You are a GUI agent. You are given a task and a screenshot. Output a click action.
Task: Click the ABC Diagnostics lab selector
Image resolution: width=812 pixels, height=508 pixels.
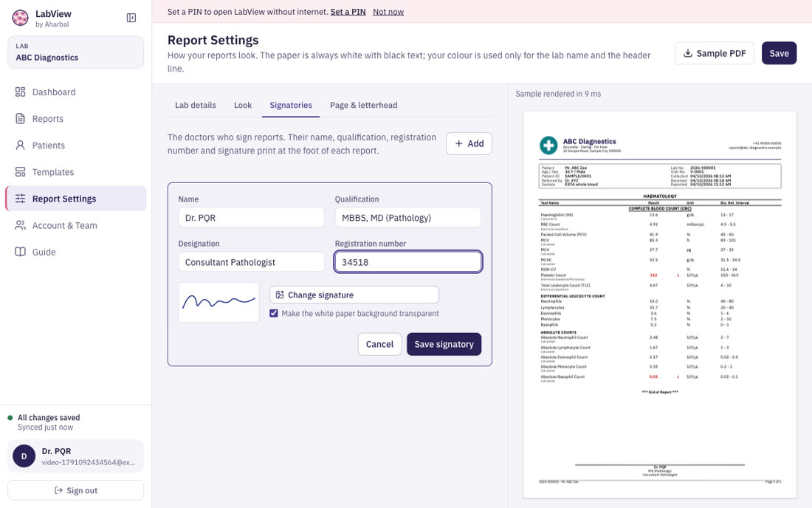pos(75,52)
